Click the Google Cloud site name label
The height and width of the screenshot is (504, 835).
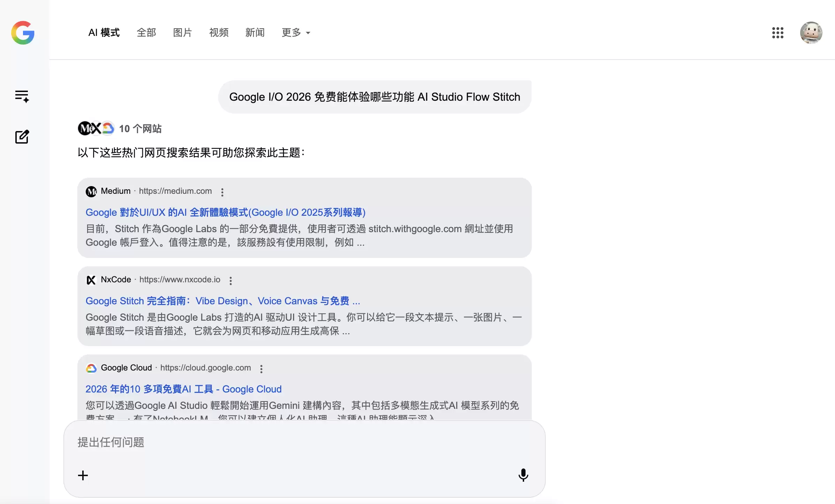[x=127, y=368]
